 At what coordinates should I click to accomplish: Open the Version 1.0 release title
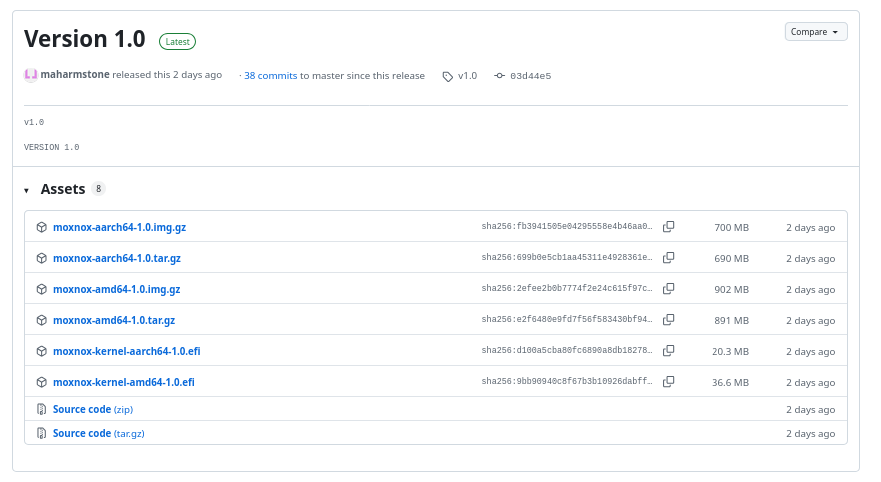click(85, 39)
